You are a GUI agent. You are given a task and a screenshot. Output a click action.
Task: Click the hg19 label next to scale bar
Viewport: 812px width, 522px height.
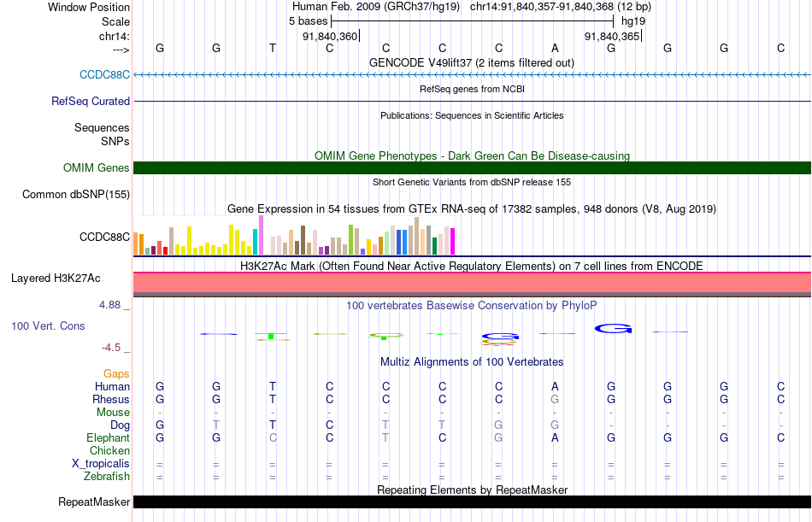[x=633, y=21]
